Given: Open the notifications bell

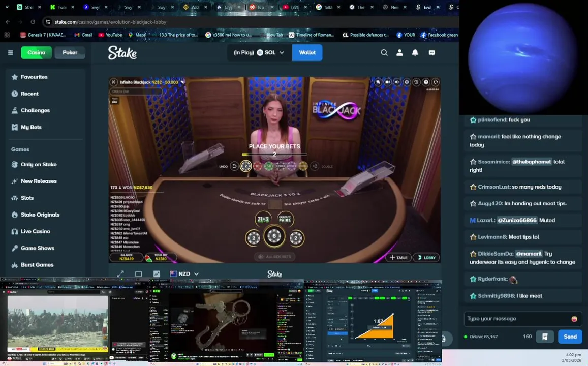Looking at the screenshot, I should (x=415, y=52).
